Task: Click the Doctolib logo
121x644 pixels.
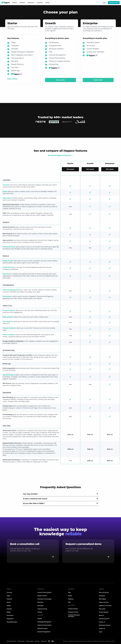Action: [80, 122]
